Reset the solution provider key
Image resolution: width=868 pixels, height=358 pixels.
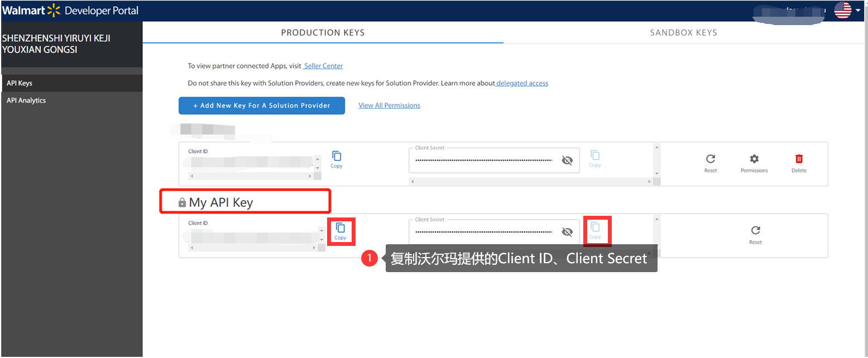(711, 163)
